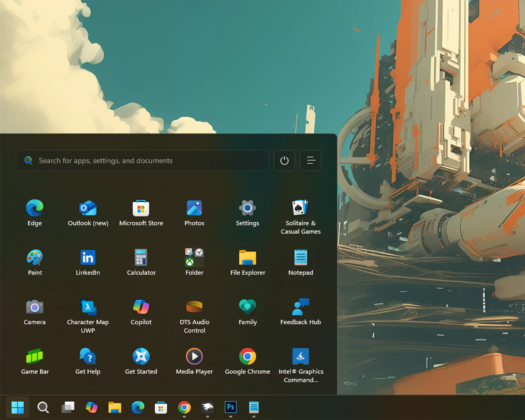Open Feedback Hub

pyautogui.click(x=301, y=311)
